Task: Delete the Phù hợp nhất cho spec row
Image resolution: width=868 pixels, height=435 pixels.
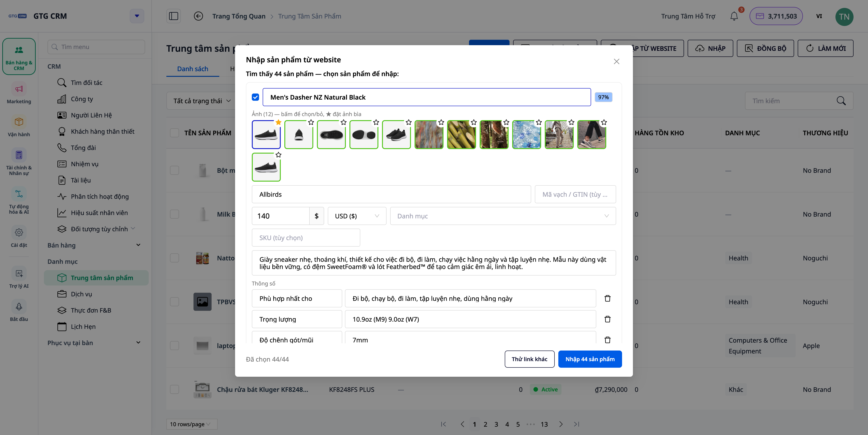Action: 607,298
